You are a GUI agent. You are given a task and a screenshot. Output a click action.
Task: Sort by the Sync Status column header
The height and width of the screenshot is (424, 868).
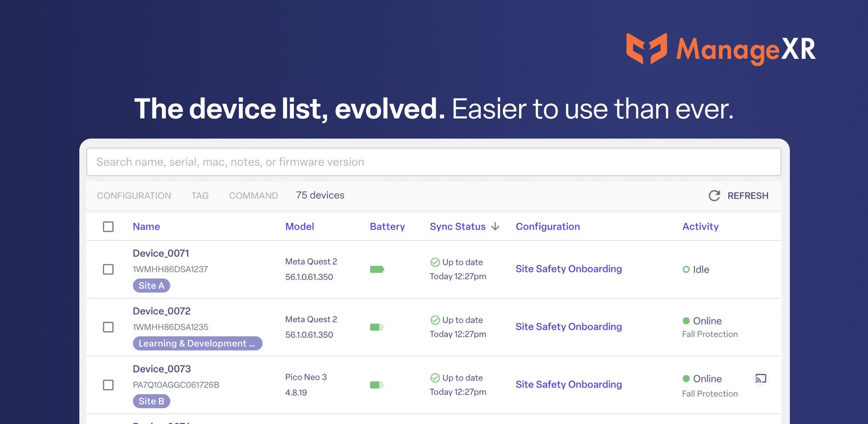(x=458, y=227)
